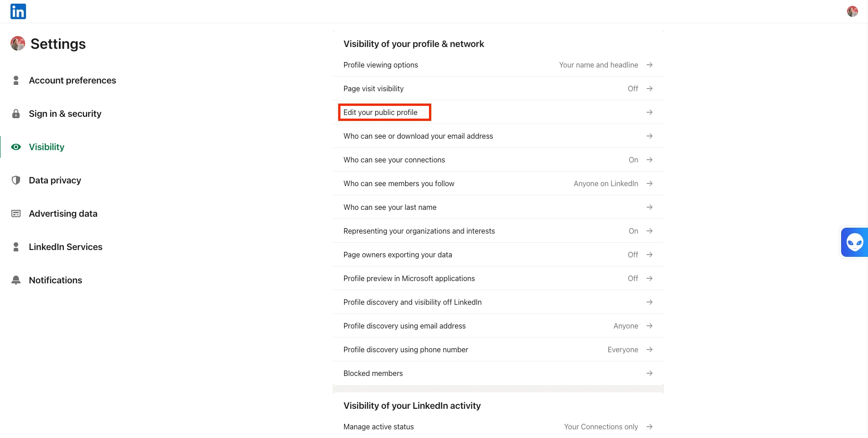Select the Visibility settings tab

[x=47, y=147]
